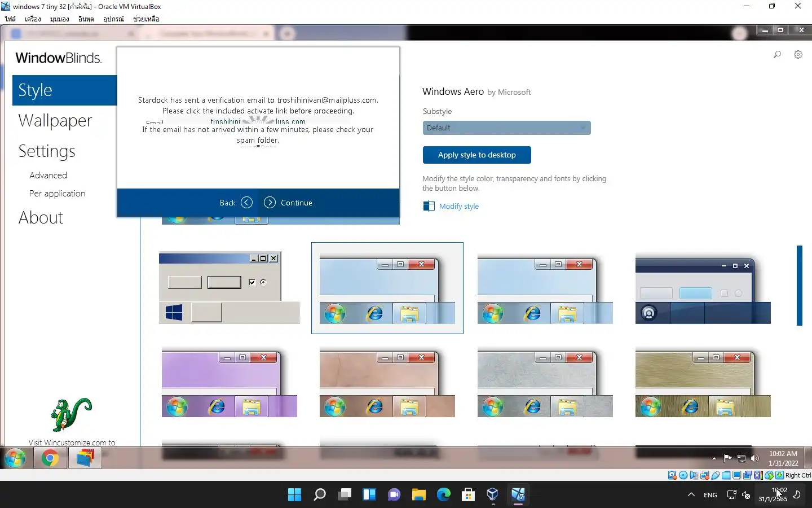Show hidden icons in guest tray
812x508 pixels.
714,458
